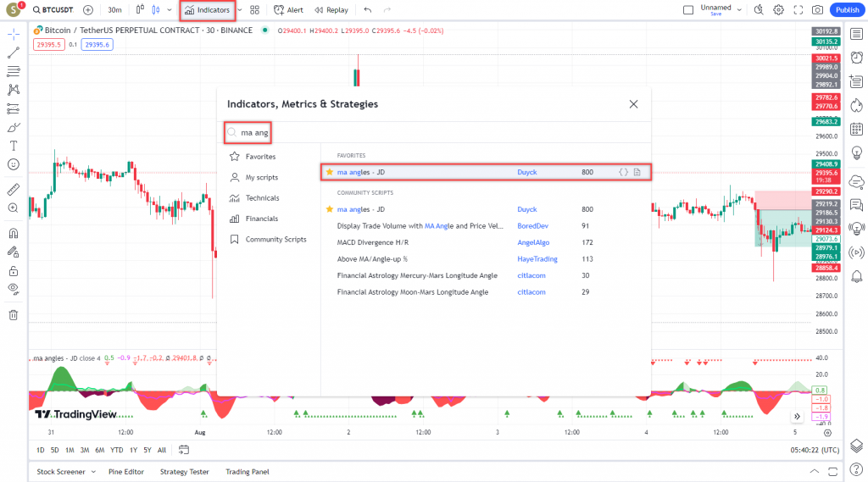Expand the 30m timeframe dropdown
The image size is (868, 482).
click(114, 10)
